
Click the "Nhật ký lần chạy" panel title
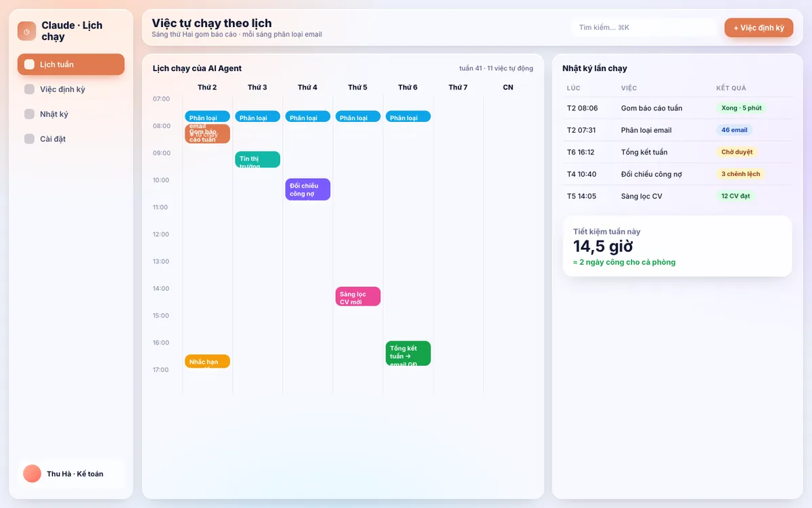[595, 68]
